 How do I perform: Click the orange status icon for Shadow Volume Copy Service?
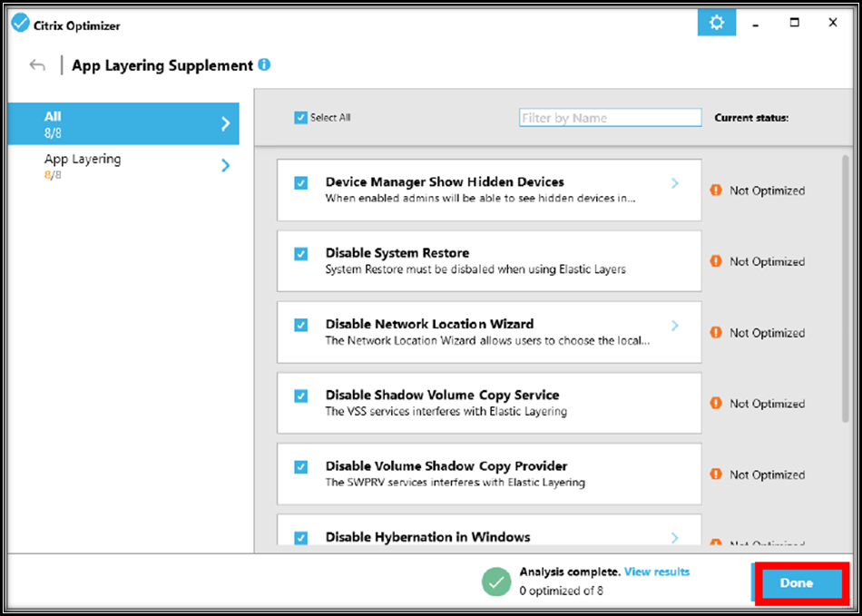tap(716, 403)
